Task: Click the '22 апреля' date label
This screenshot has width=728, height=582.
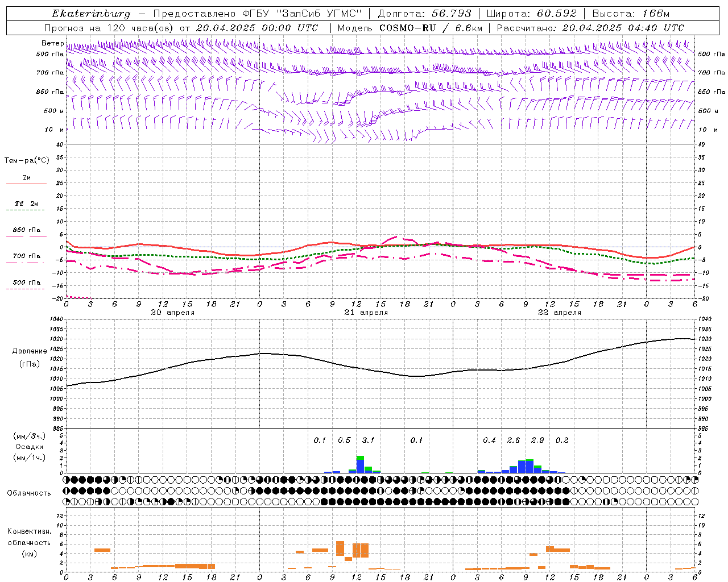Action: [559, 312]
